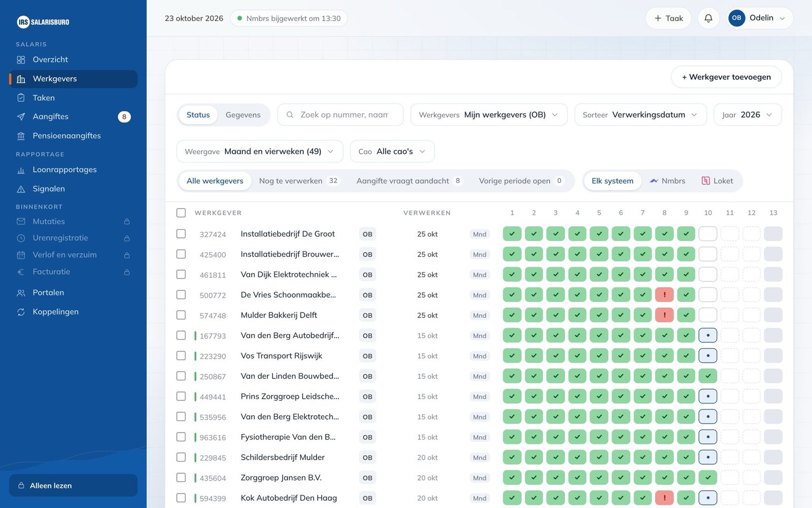Image resolution: width=812 pixels, height=508 pixels.
Task: Click the Verwerken column header
Action: click(427, 213)
